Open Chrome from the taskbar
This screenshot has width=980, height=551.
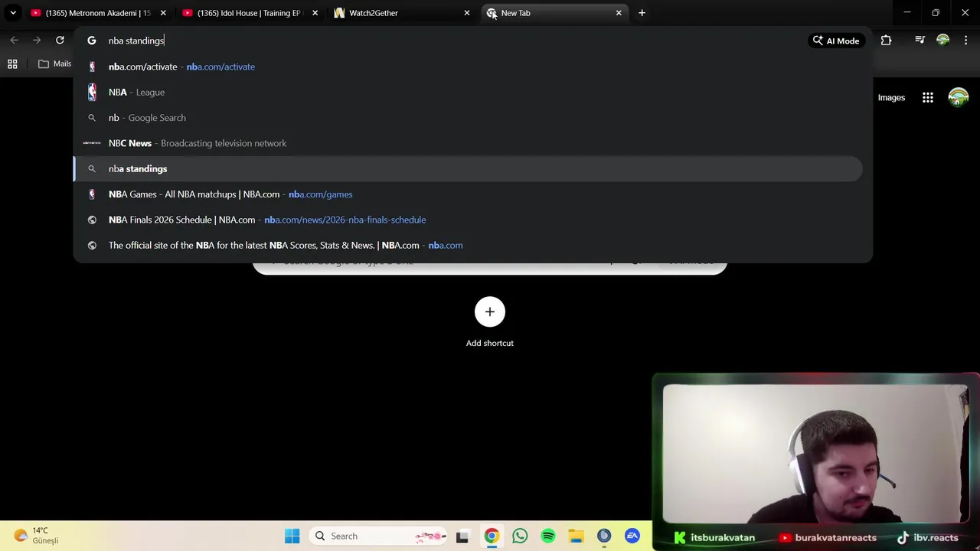(492, 536)
